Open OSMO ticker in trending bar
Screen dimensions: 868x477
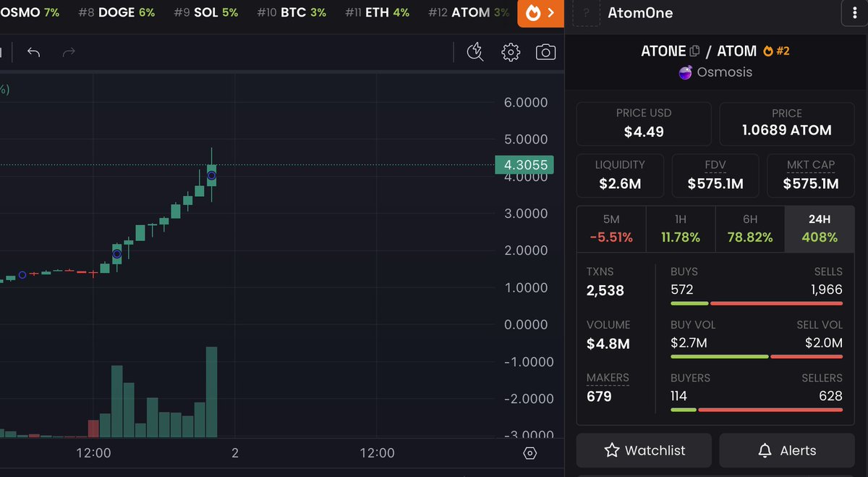pyautogui.click(x=30, y=13)
